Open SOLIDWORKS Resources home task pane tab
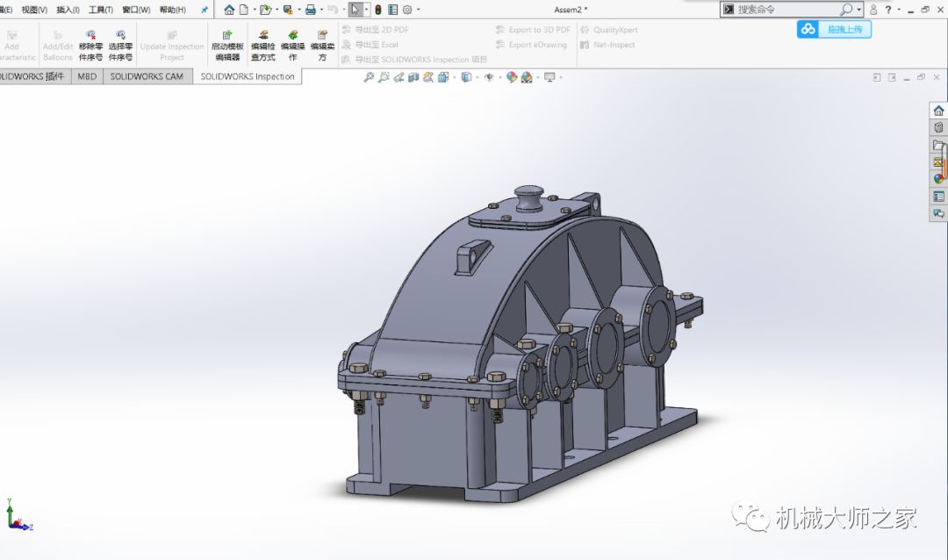The width and height of the screenshot is (948, 560). (938, 111)
